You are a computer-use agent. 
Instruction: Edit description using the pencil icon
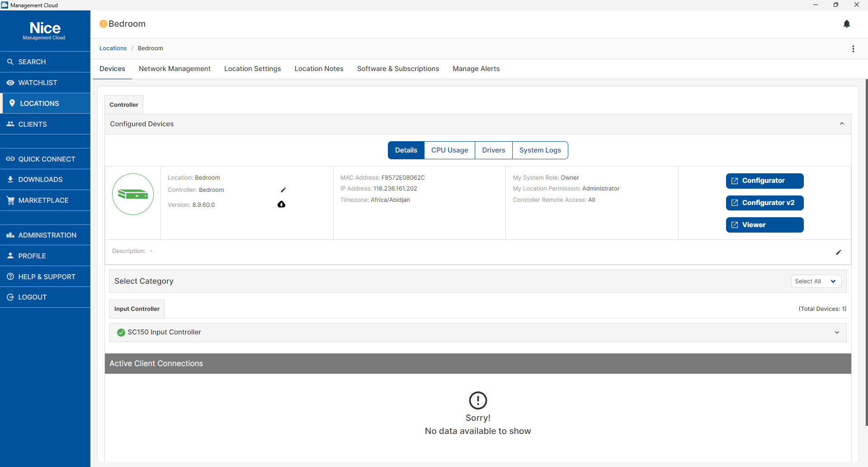point(839,252)
